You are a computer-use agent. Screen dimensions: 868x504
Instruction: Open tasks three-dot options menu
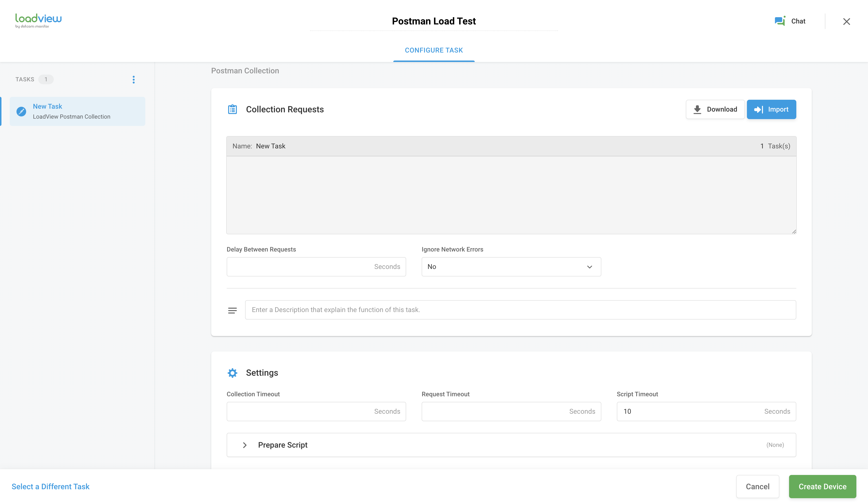[x=134, y=80]
